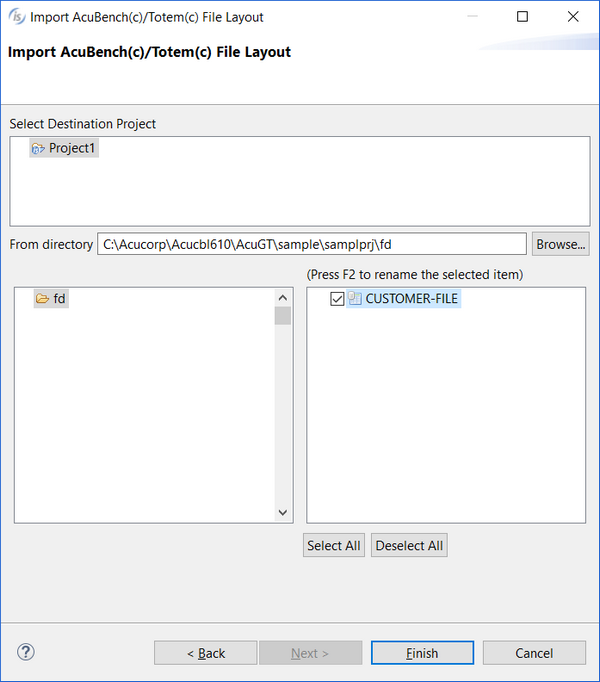Image resolution: width=600 pixels, height=682 pixels.
Task: Go back with the Back button
Action: [x=205, y=653]
